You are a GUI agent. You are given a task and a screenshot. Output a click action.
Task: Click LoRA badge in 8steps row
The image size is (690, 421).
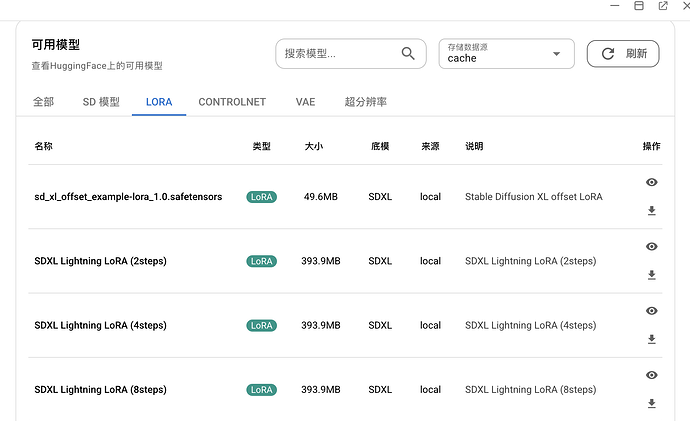coord(261,390)
